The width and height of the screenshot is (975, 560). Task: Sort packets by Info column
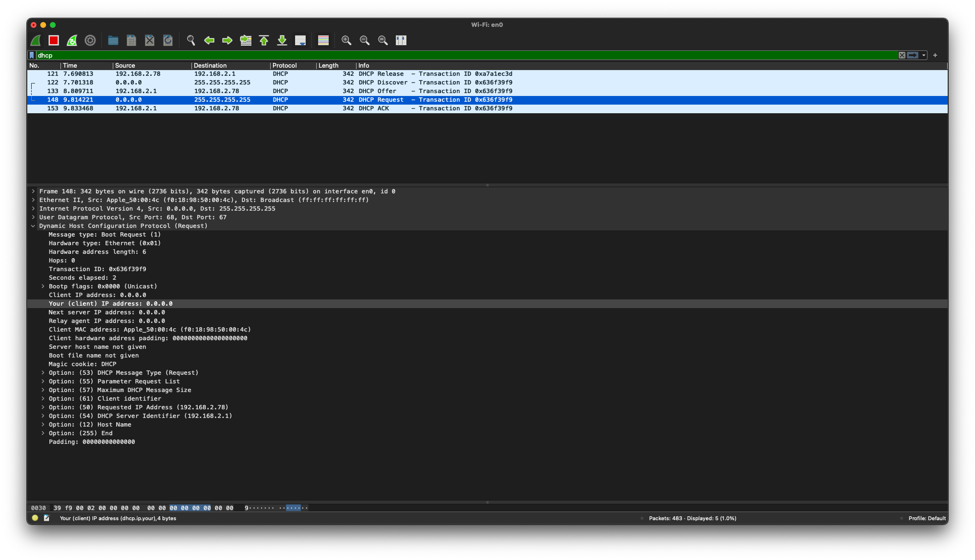(652, 66)
